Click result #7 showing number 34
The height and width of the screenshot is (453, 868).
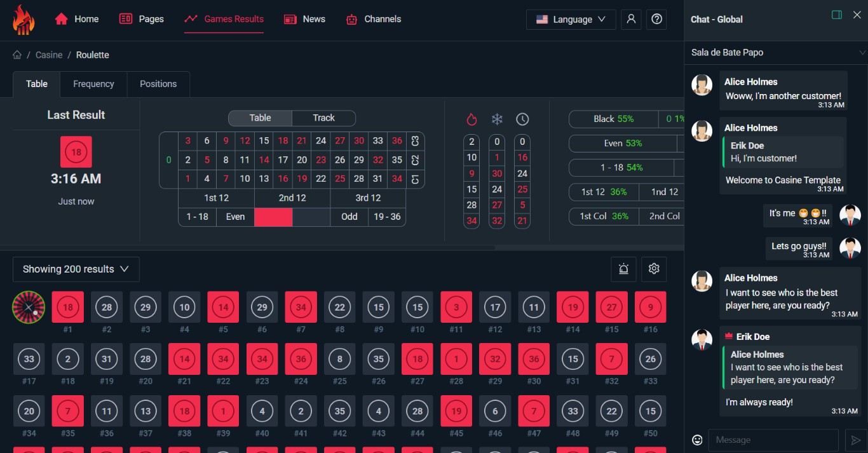pos(301,308)
